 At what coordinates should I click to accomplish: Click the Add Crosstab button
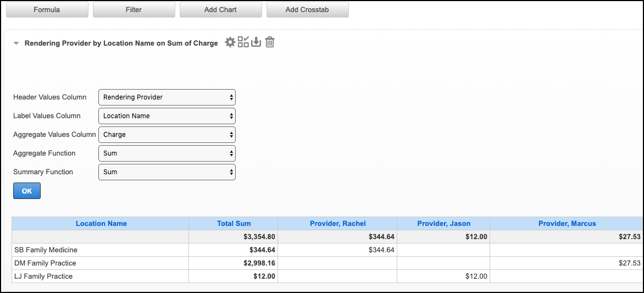pos(307,9)
